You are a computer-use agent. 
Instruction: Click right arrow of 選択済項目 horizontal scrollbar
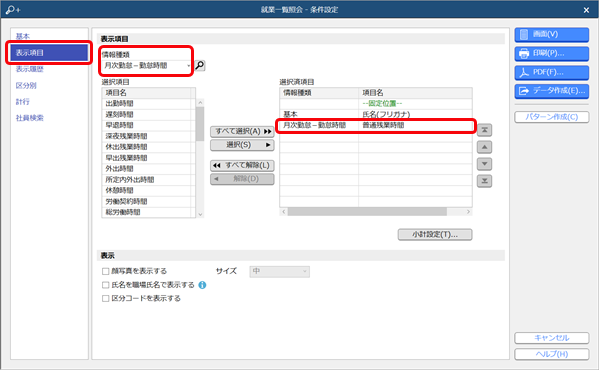click(x=468, y=212)
